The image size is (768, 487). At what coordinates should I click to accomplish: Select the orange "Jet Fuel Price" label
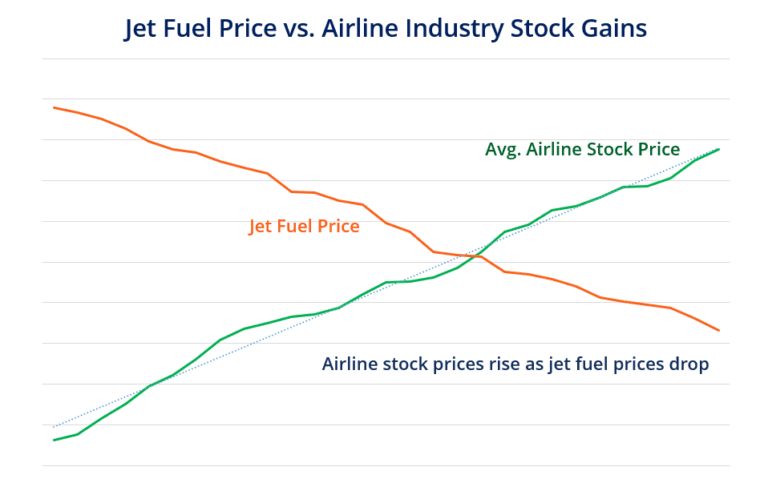click(x=304, y=226)
